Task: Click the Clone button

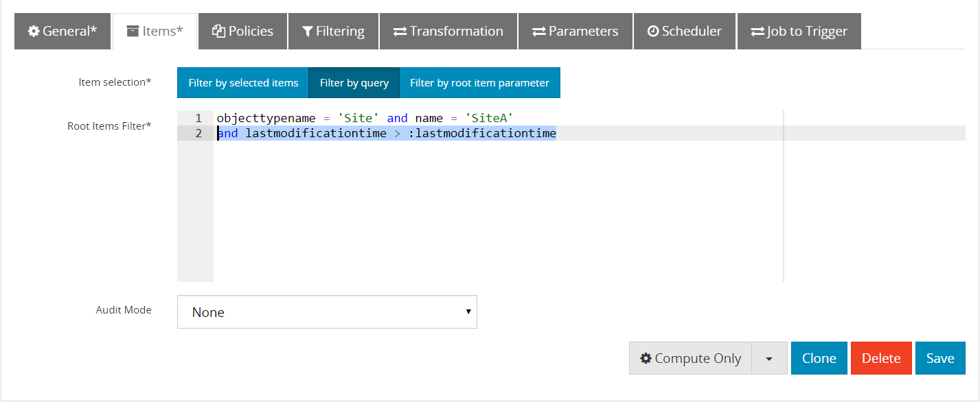Action: (x=819, y=358)
